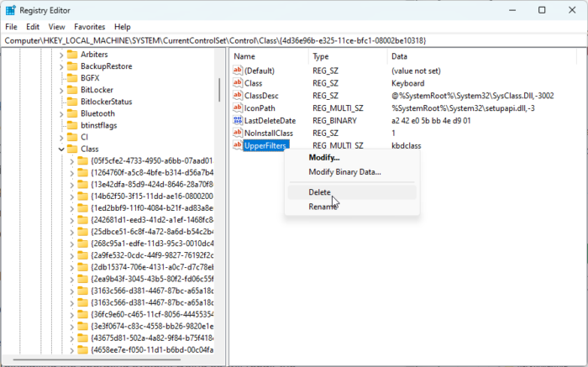Click the IconPath value string icon
This screenshot has width=588, height=367.
[x=238, y=107]
